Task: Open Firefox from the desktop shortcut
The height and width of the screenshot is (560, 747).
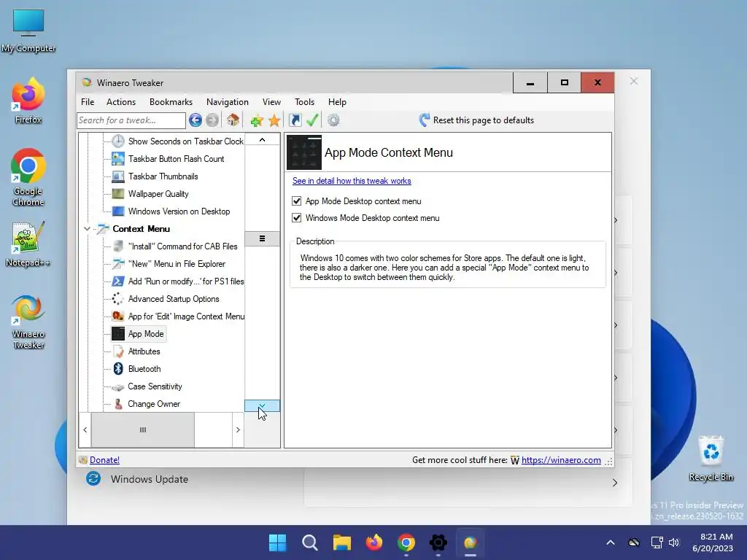Action: (28, 101)
